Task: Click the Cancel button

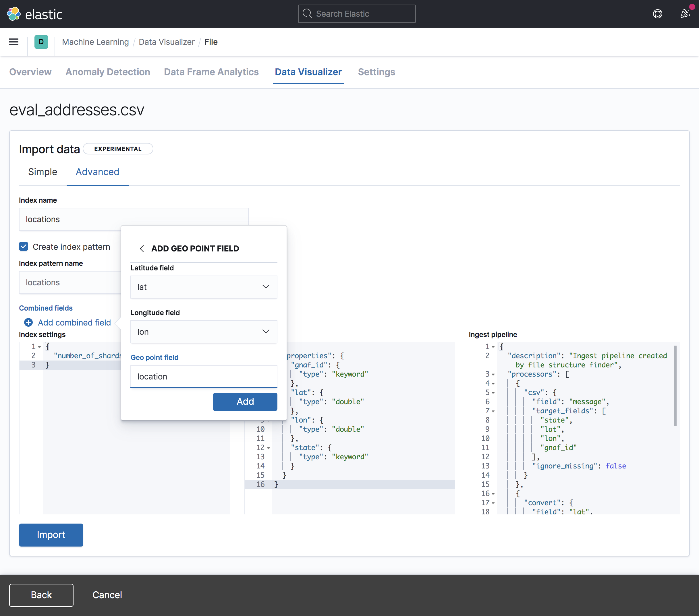Action: point(107,594)
